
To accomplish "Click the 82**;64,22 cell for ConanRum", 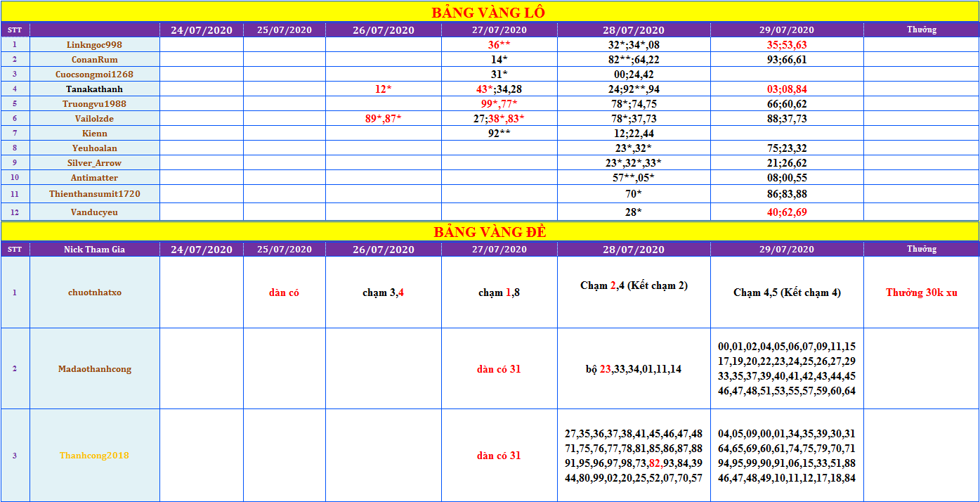I will tap(634, 60).
